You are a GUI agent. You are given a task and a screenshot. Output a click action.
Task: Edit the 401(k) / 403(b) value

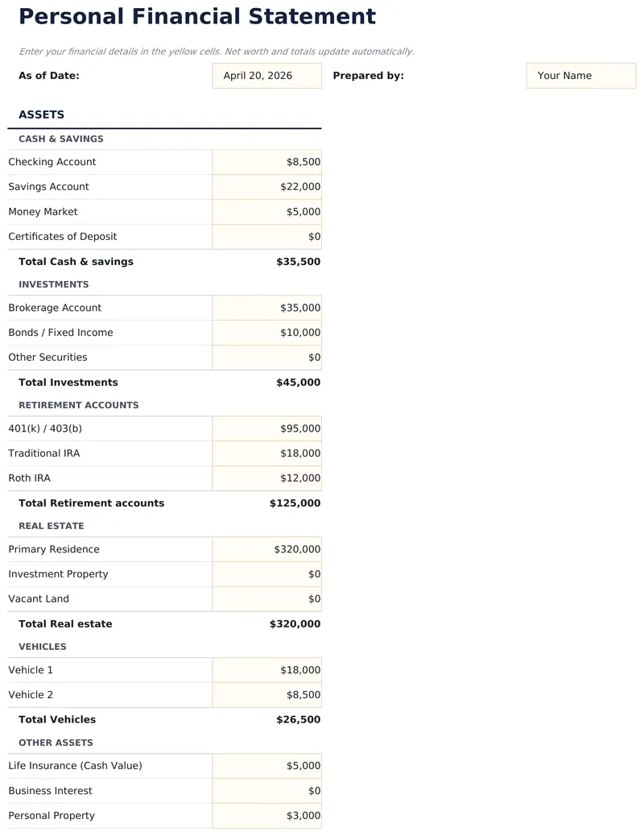266,428
